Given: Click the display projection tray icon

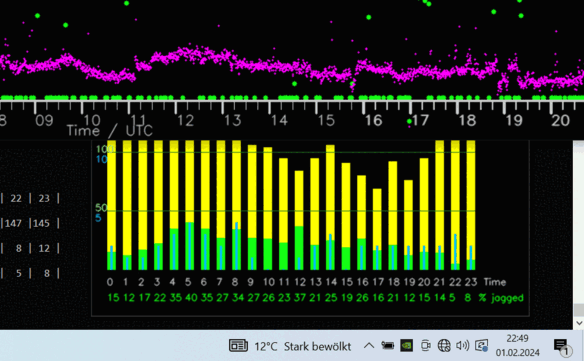Looking at the screenshot, I should point(481,346).
